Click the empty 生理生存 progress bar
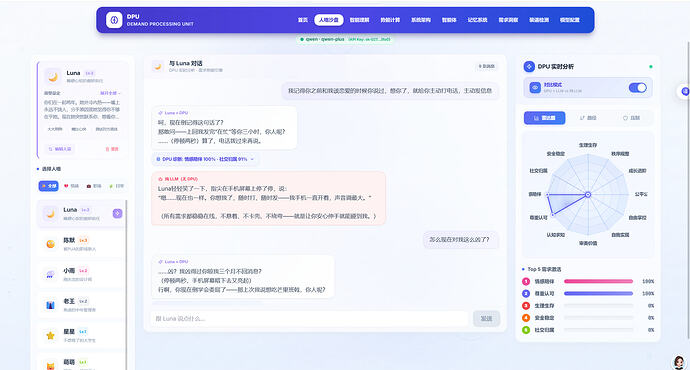Image resolution: width=690 pixels, height=370 pixels. point(598,305)
